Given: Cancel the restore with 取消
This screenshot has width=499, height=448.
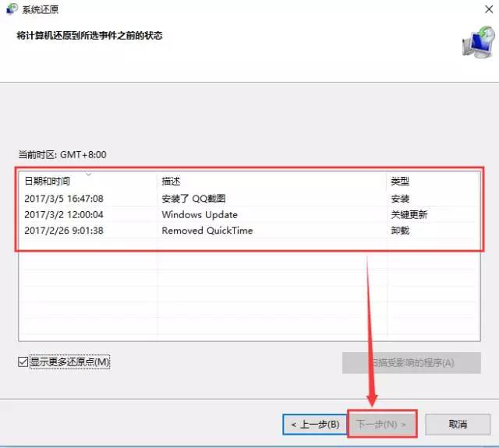Looking at the screenshot, I should pos(458,425).
